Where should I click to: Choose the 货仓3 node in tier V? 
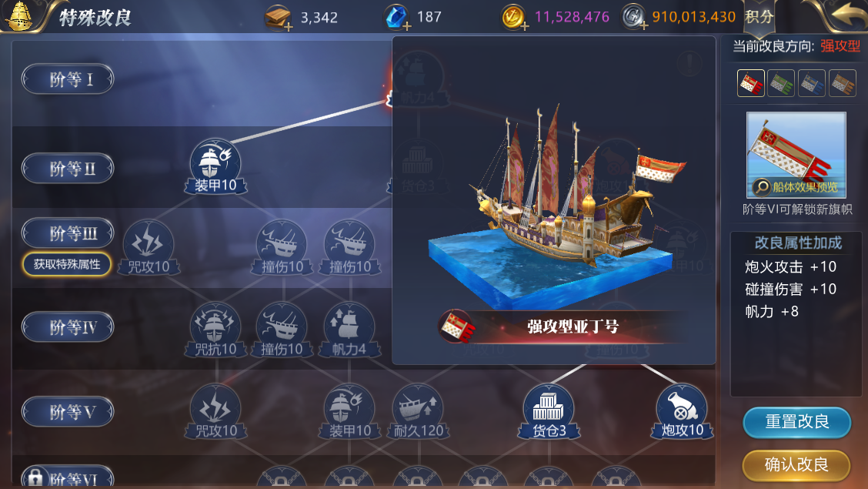tap(549, 411)
